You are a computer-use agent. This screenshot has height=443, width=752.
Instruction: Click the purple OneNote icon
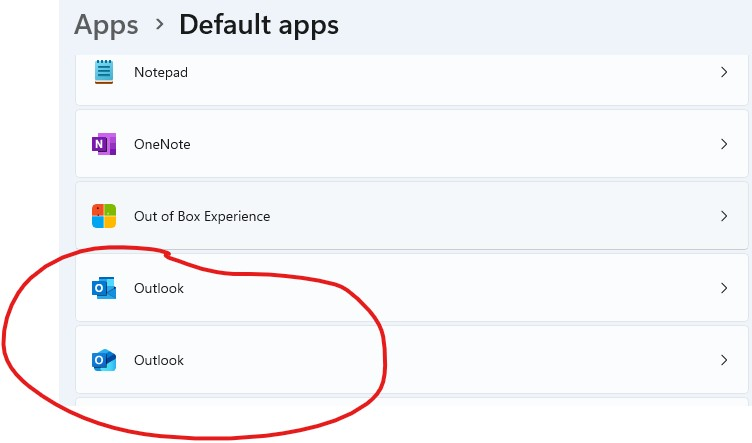point(104,144)
